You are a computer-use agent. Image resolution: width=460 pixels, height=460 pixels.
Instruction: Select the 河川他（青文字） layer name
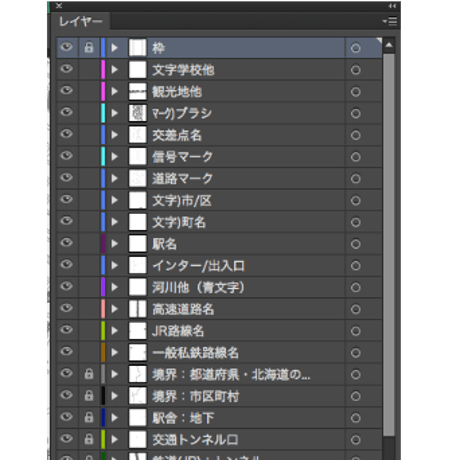[198, 287]
